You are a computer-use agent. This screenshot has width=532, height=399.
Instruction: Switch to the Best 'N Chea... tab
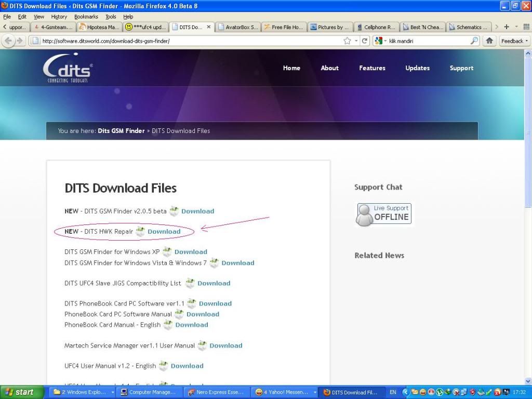(x=422, y=27)
